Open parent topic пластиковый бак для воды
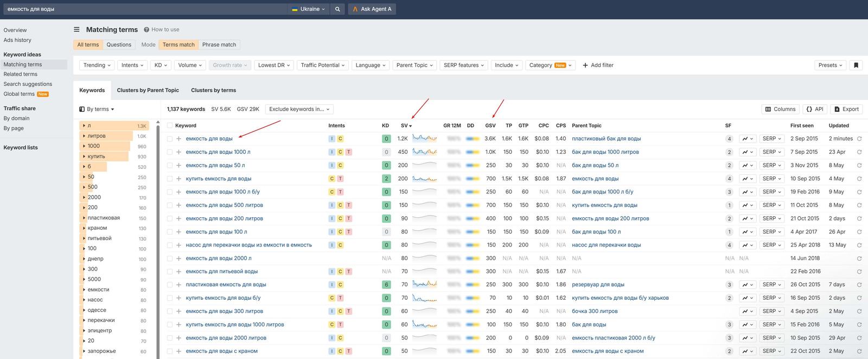Viewport: 868px width, 359px height. 606,139
